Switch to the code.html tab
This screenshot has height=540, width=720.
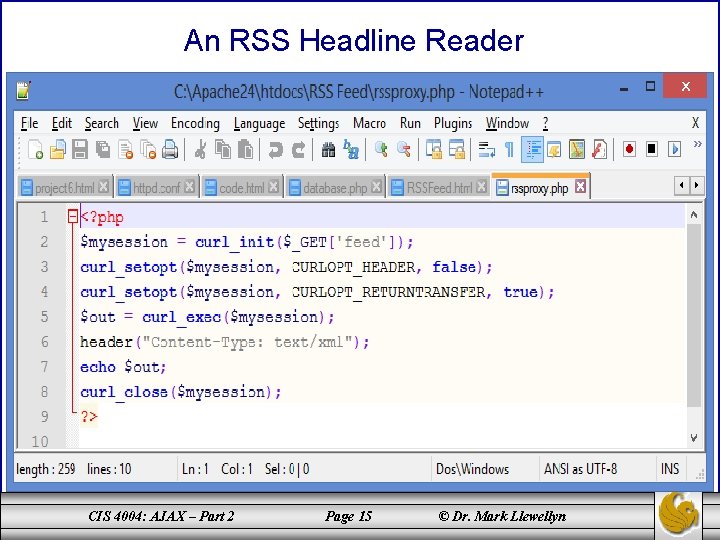tap(242, 187)
